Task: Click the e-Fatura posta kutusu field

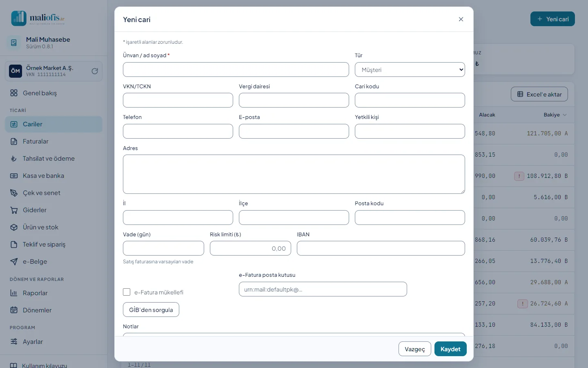Action: 323,289
